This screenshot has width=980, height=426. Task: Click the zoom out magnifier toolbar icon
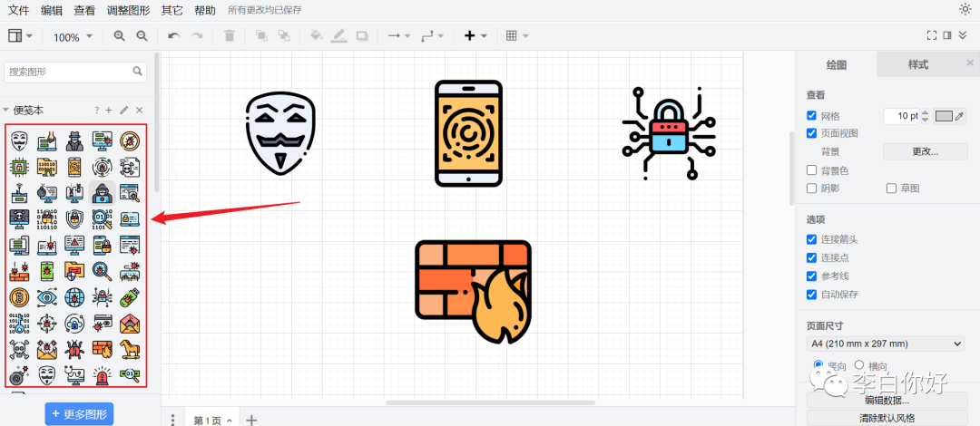(x=142, y=36)
